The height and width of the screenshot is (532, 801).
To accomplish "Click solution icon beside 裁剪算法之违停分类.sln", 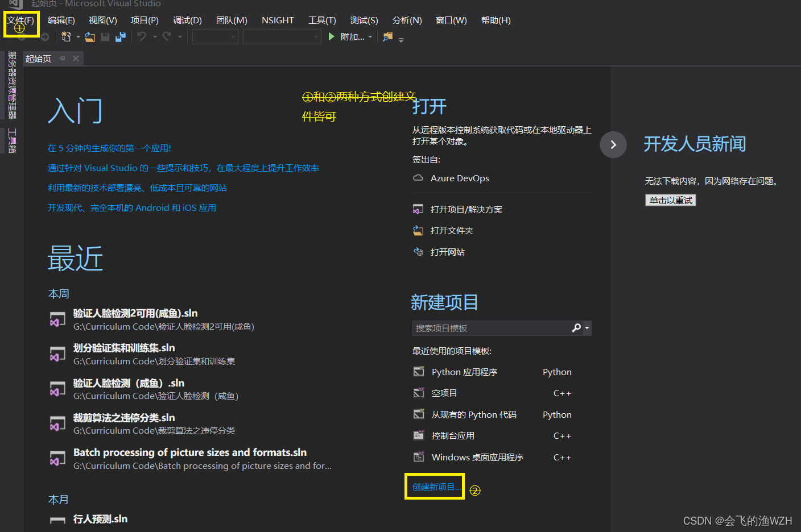I will pos(57,424).
